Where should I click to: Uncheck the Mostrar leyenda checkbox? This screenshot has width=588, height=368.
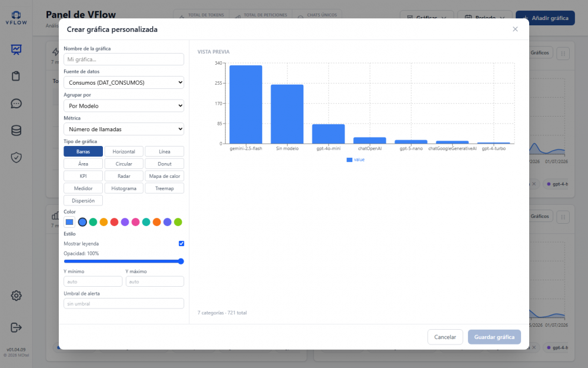[182, 244]
